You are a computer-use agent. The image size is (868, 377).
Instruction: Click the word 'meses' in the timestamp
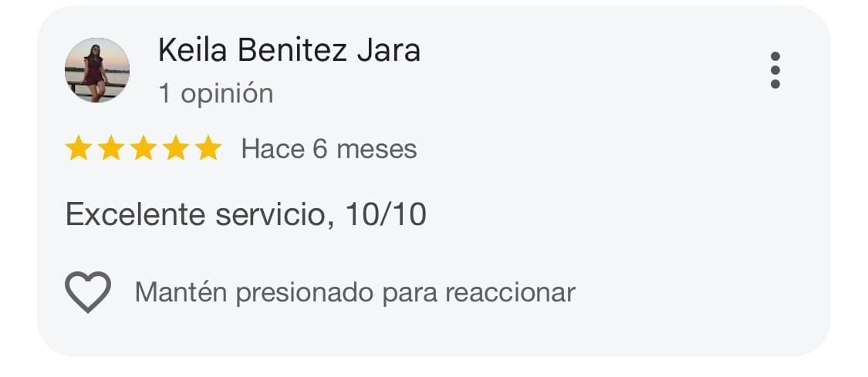click(377, 148)
